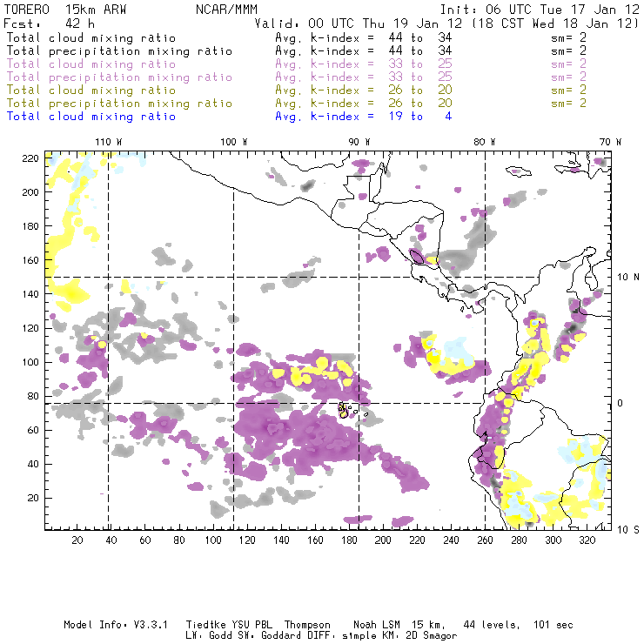644x644 pixels.
Task: Click the 'TORERO 15km ARW' title text
Action: (x=65, y=10)
